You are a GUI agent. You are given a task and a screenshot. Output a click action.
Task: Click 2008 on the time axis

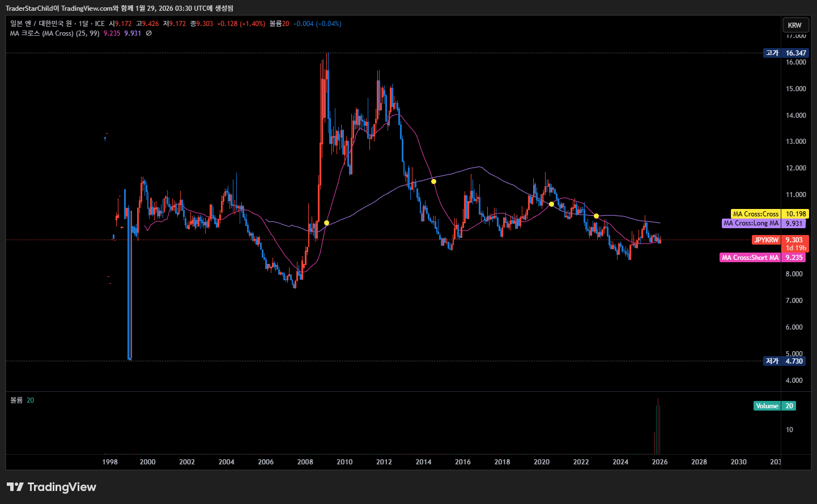305,462
